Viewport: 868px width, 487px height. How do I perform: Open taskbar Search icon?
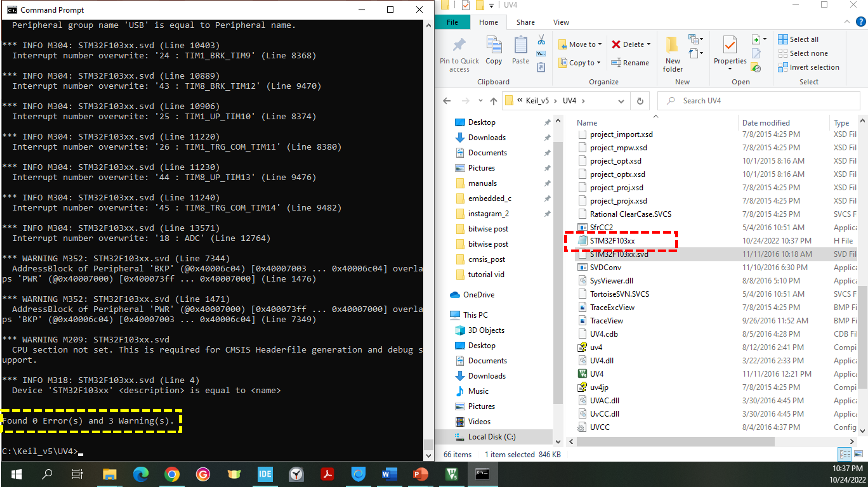[47, 474]
